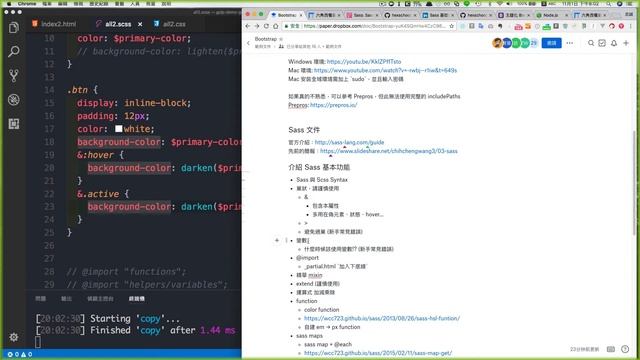Open the notifications bell in Paper
This screenshot has height=360, width=640.
click(x=614, y=43)
